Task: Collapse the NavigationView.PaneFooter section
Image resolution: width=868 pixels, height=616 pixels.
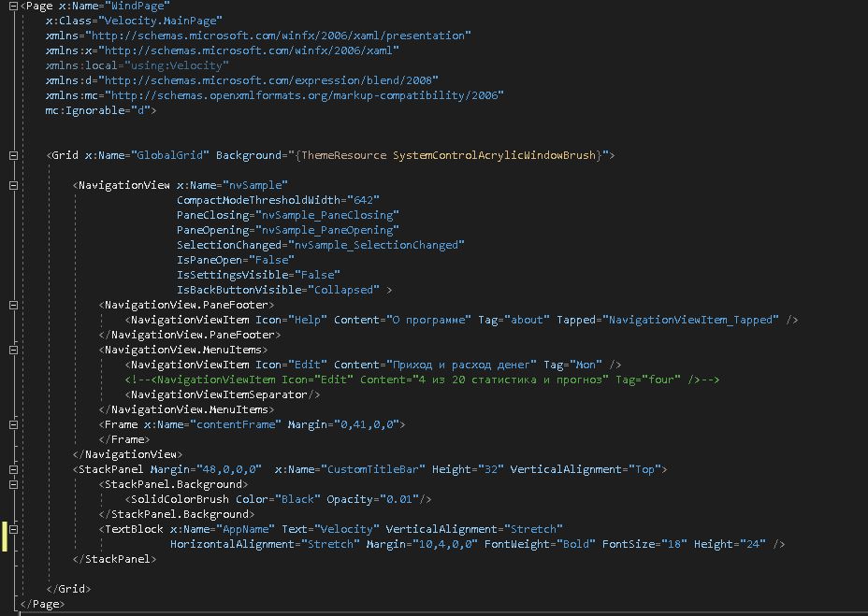Action: coord(14,305)
